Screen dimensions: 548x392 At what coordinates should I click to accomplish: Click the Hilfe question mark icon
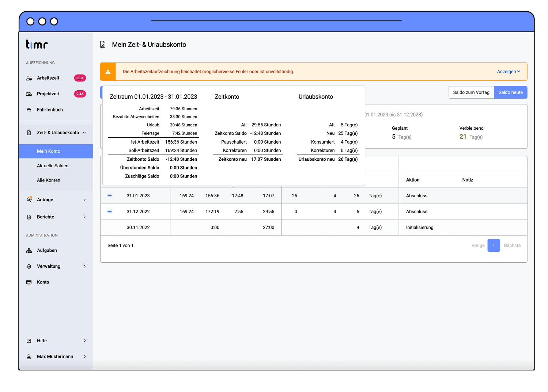[29, 341]
